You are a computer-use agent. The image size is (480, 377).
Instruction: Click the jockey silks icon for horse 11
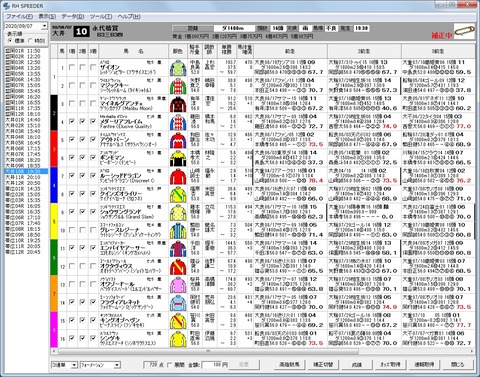(x=178, y=248)
